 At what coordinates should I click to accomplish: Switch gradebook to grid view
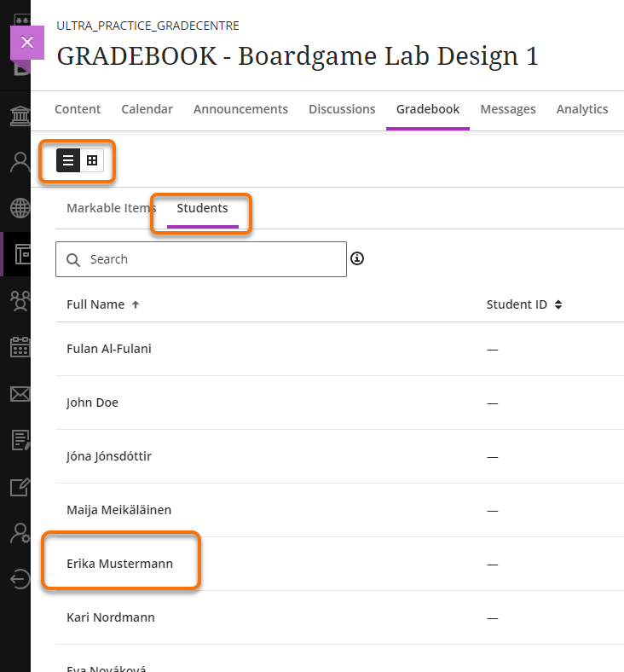(92, 159)
